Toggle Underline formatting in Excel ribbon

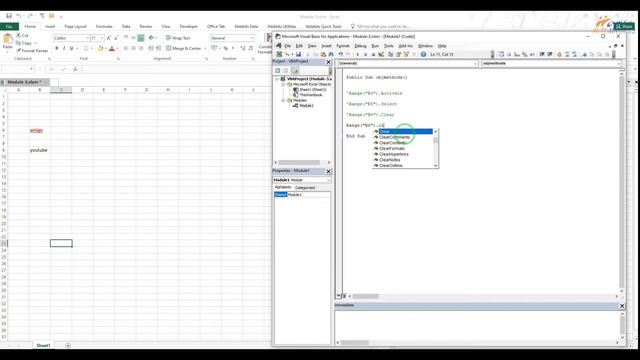click(x=71, y=49)
